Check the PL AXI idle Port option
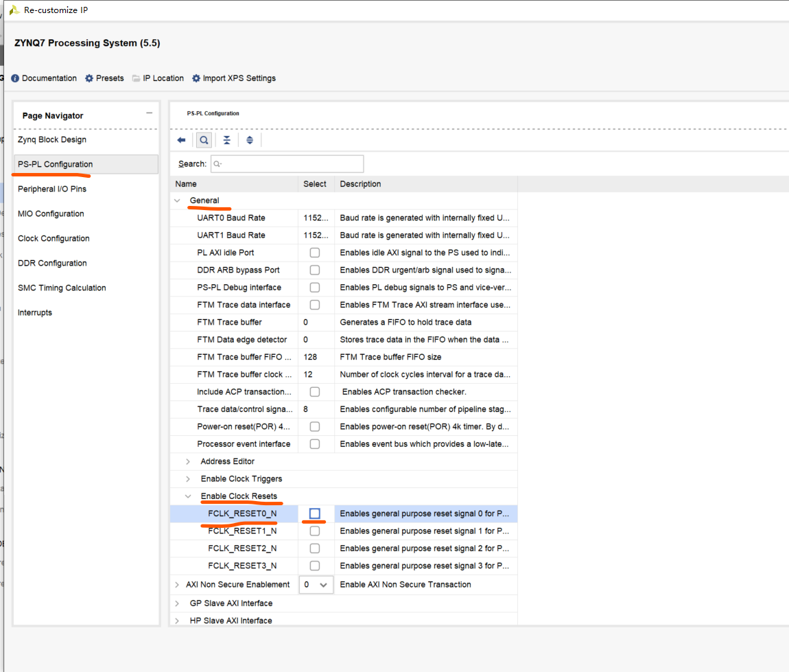The height and width of the screenshot is (672, 789). tap(315, 253)
